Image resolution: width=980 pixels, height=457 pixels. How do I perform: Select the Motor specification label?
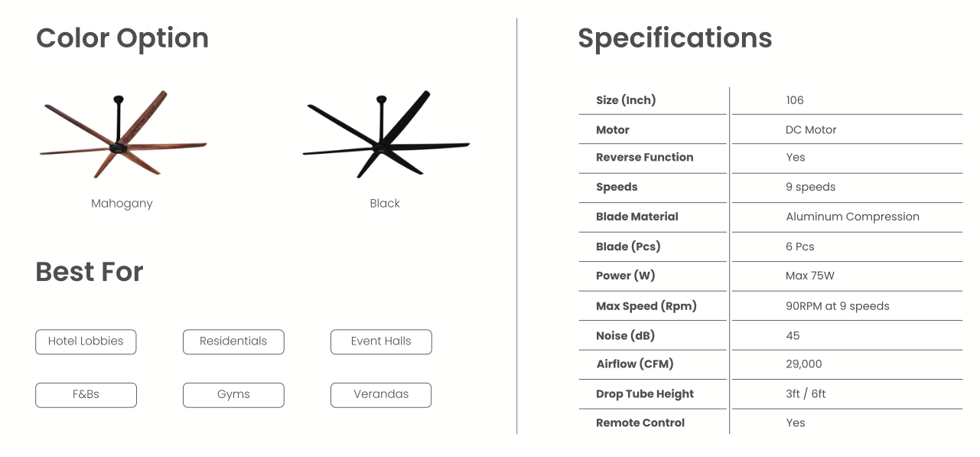(x=613, y=130)
